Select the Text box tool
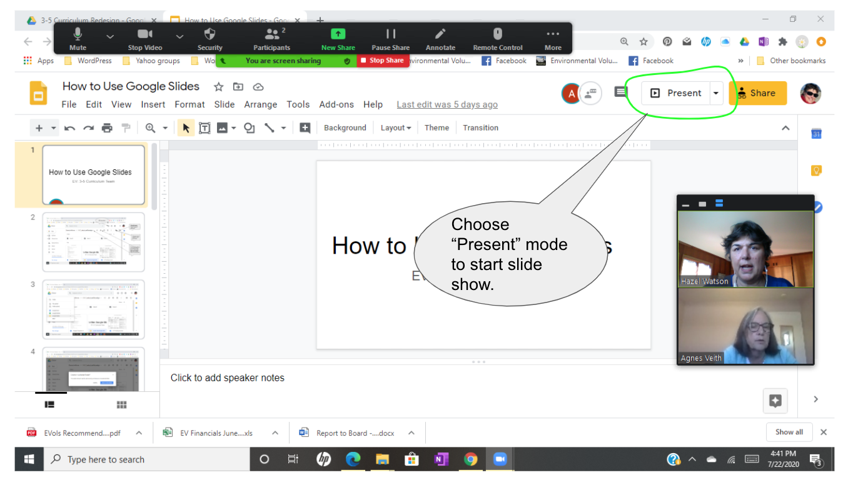Screen dimensions: 868x485 204,128
